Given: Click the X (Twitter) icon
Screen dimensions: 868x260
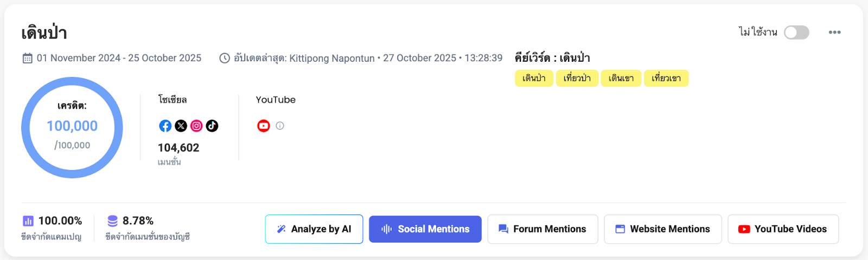Looking at the screenshot, I should click(181, 126).
